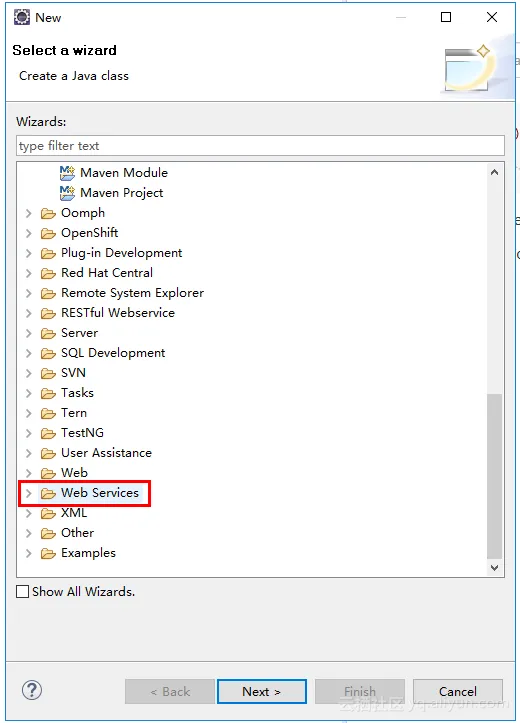Click the SVN folder icon
520x723 pixels.
coord(48,373)
